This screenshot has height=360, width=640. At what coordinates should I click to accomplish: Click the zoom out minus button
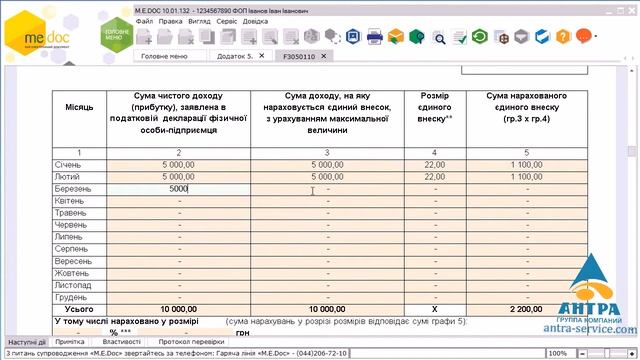(x=582, y=353)
